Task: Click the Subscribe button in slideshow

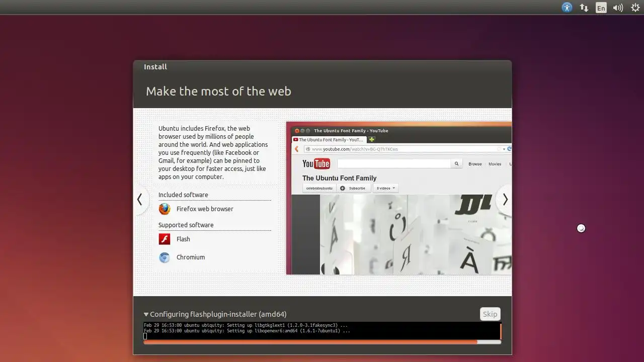Action: (354, 188)
